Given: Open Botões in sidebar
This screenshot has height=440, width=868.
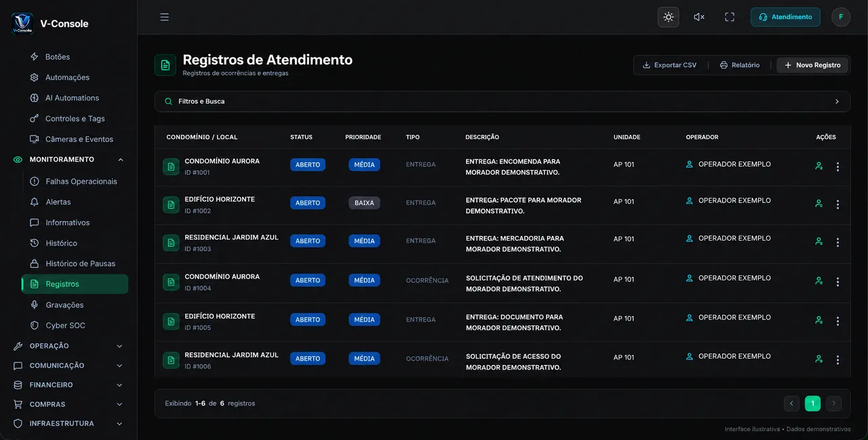Looking at the screenshot, I should point(57,57).
